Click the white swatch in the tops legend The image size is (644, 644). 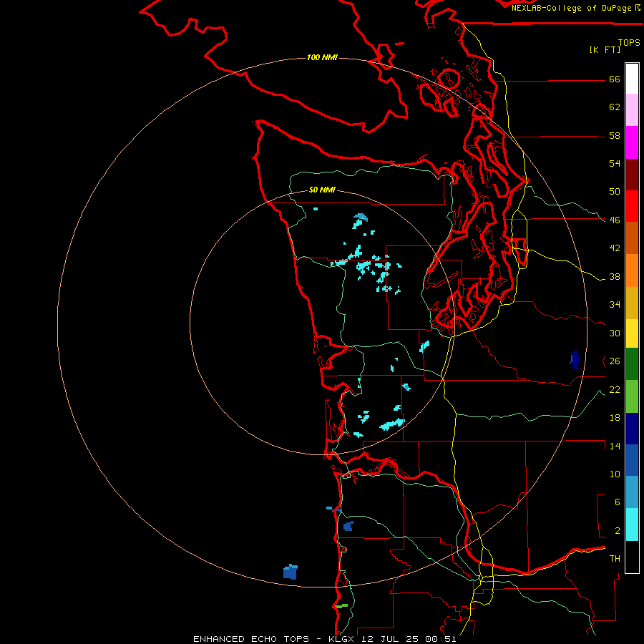632,79
